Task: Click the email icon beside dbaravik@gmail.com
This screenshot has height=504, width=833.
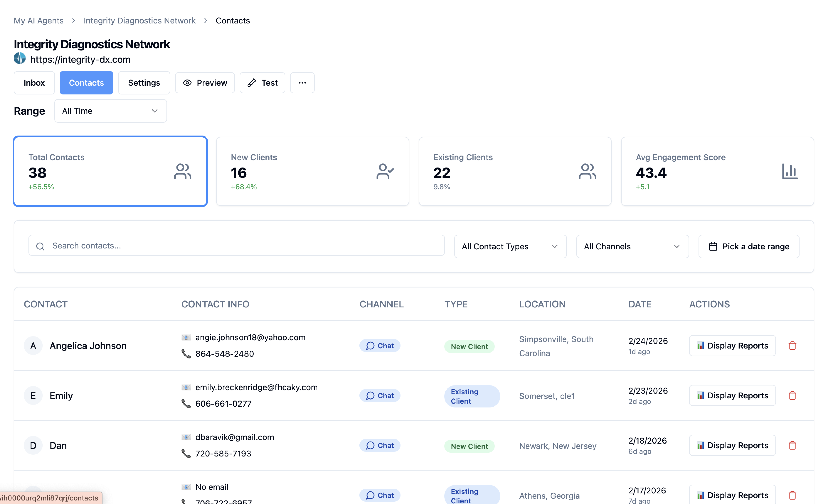Action: tap(186, 437)
